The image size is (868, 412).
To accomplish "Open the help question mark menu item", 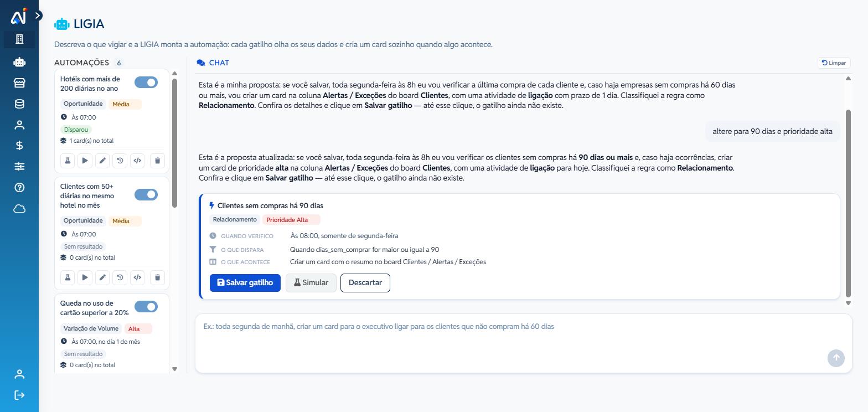I will (x=19, y=188).
